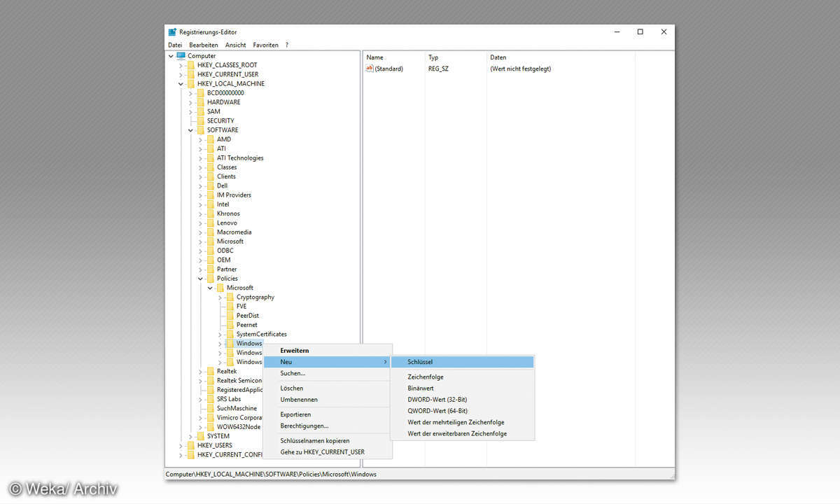The width and height of the screenshot is (840, 504).
Task: Click the PeerDist folder icon
Action: tap(230, 316)
